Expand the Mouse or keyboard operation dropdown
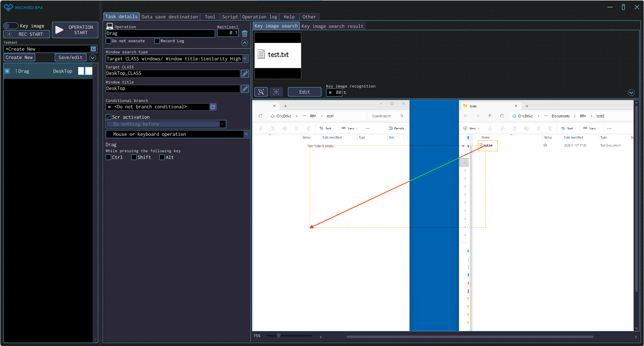644x346 pixels. [246, 134]
